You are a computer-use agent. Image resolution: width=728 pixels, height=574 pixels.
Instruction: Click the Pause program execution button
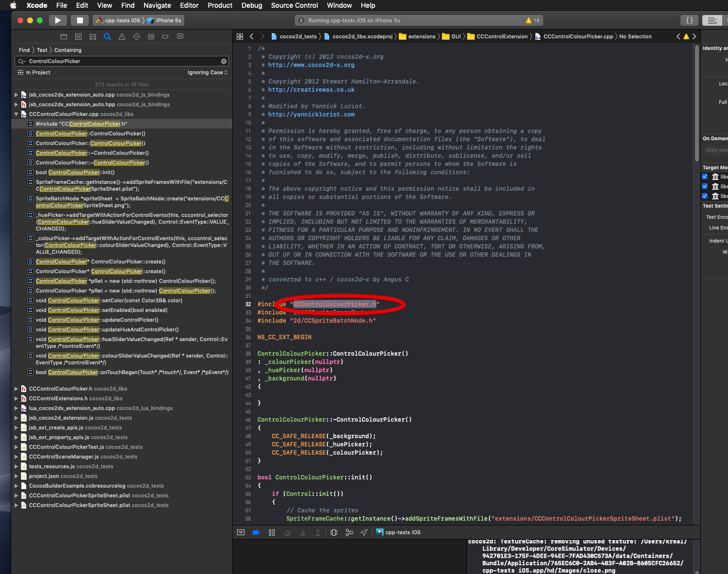coord(272,532)
